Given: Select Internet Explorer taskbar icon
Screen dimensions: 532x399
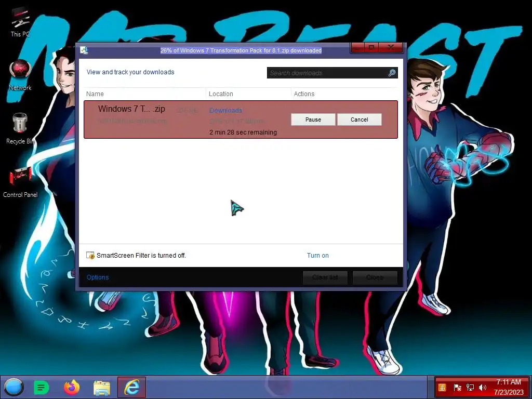Looking at the screenshot, I should tap(131, 387).
